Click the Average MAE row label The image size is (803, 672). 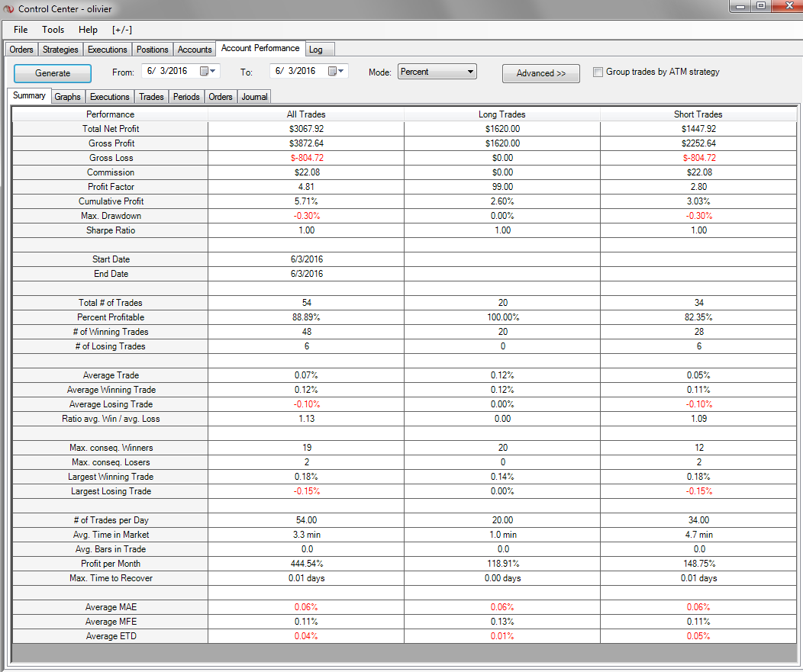click(x=111, y=607)
